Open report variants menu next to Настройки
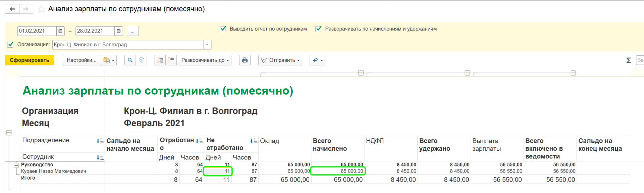The width and height of the screenshot is (644, 193). (109, 60)
